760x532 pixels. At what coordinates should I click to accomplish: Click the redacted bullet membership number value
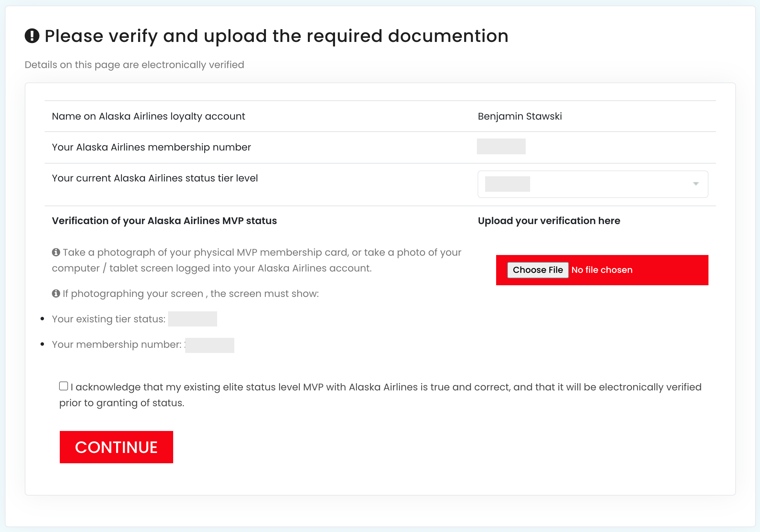(x=210, y=345)
